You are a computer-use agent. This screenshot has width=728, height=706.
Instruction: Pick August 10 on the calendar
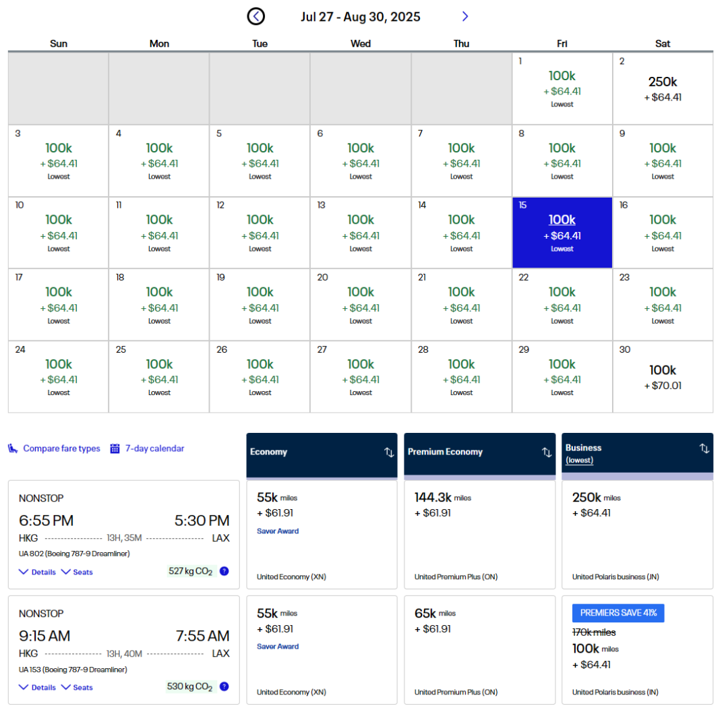[59, 233]
